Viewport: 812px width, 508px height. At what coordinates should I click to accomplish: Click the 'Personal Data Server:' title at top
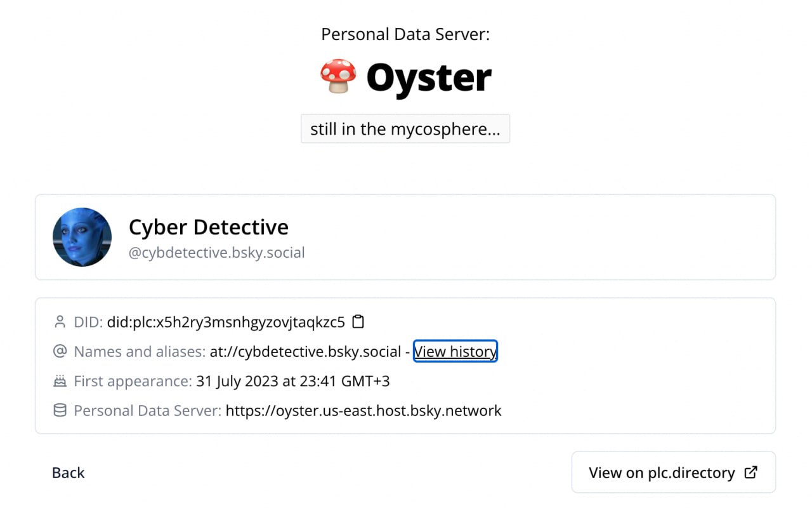[405, 34]
